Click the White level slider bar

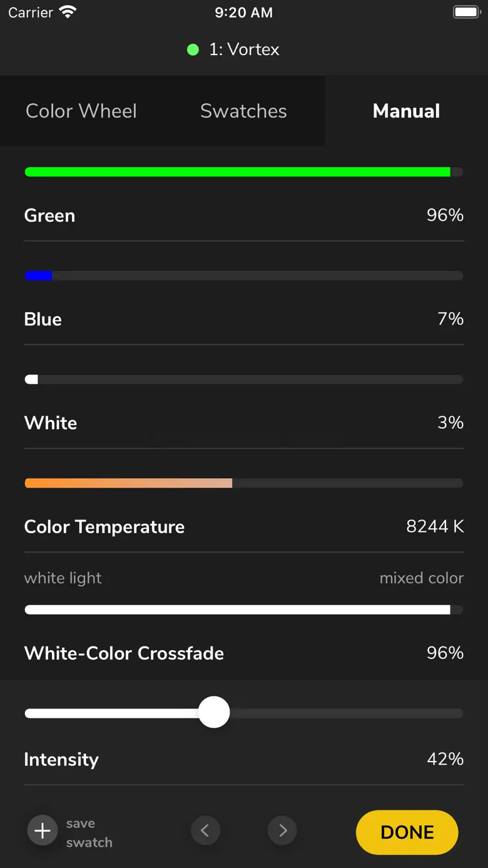[243, 379]
